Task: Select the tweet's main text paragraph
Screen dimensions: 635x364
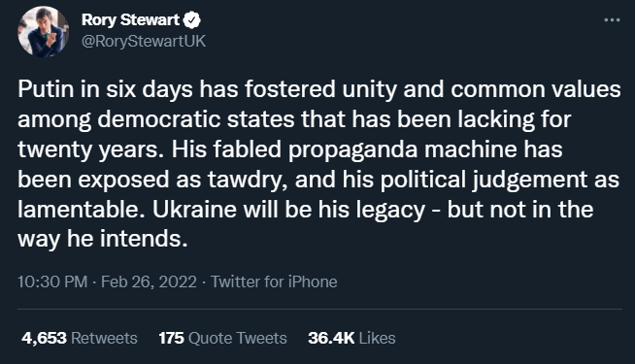Action: 319,164
